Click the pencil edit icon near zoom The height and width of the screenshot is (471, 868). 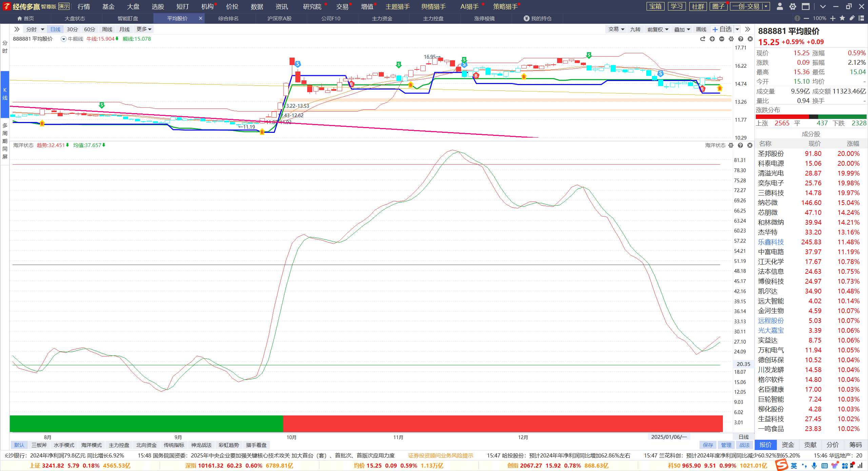[852, 18]
